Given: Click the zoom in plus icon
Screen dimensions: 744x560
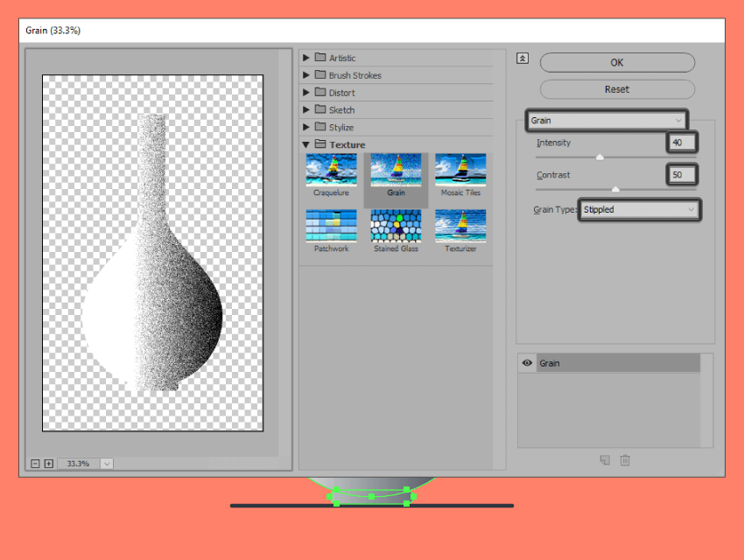Looking at the screenshot, I should pos(49,463).
